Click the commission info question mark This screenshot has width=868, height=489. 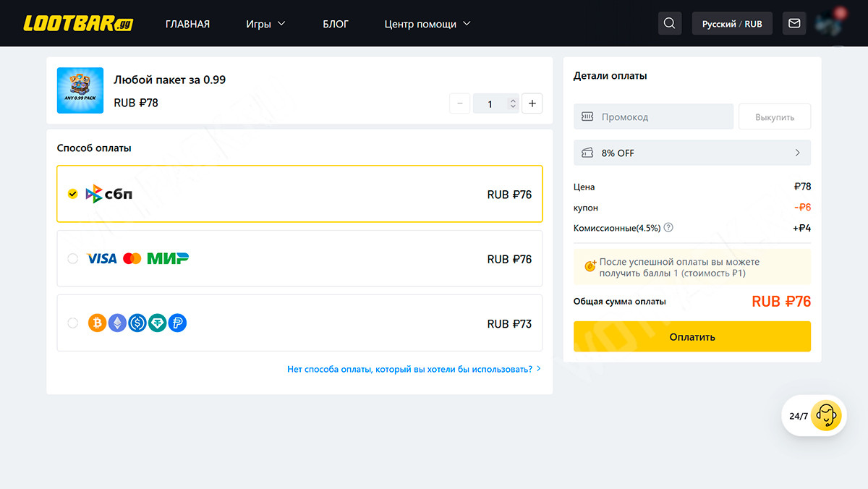(x=668, y=228)
